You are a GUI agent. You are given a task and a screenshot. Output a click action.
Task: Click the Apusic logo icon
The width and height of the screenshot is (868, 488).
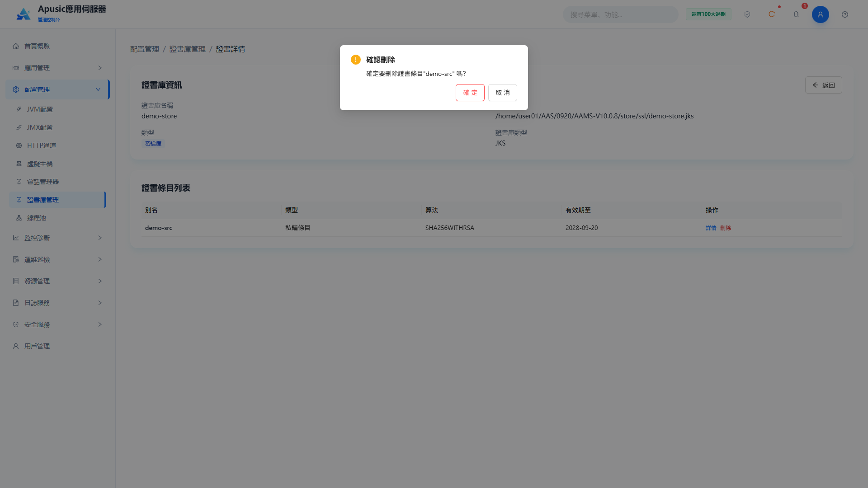pos(24,14)
